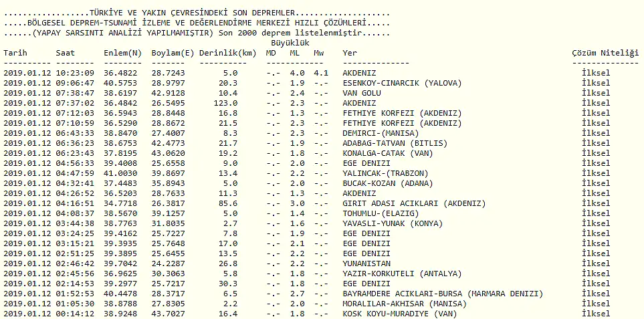The image size is (644, 319).
Task: Select the Boylam(E) column header
Action: [173, 53]
